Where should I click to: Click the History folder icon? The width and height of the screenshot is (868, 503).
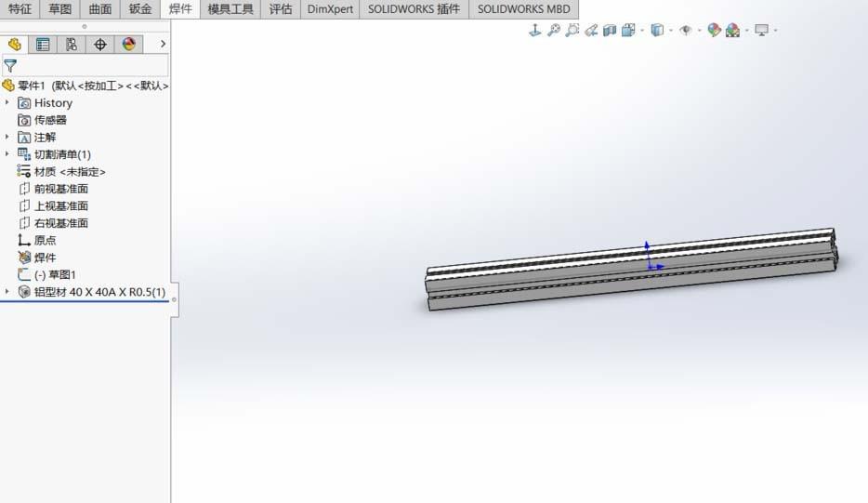(24, 103)
